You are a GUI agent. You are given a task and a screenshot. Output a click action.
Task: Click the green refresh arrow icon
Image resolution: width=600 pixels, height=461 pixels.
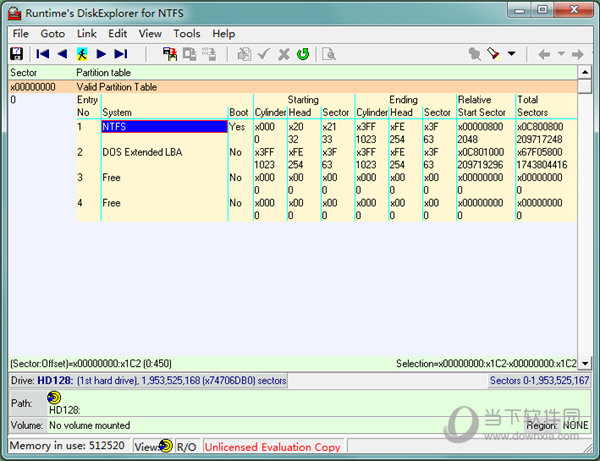[303, 54]
